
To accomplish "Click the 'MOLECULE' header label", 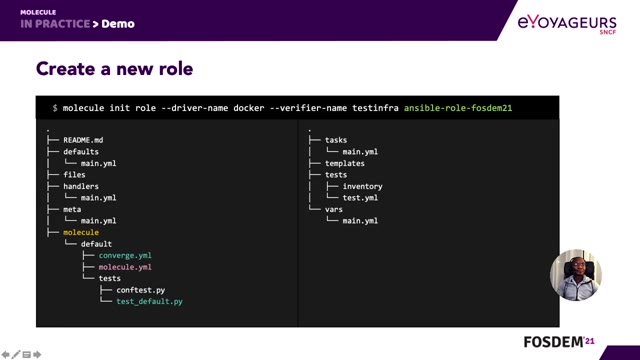I will [x=38, y=12].
